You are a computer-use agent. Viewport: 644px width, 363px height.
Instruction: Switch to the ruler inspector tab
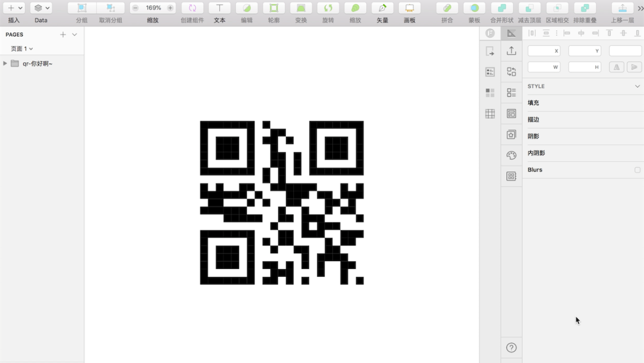tap(512, 33)
